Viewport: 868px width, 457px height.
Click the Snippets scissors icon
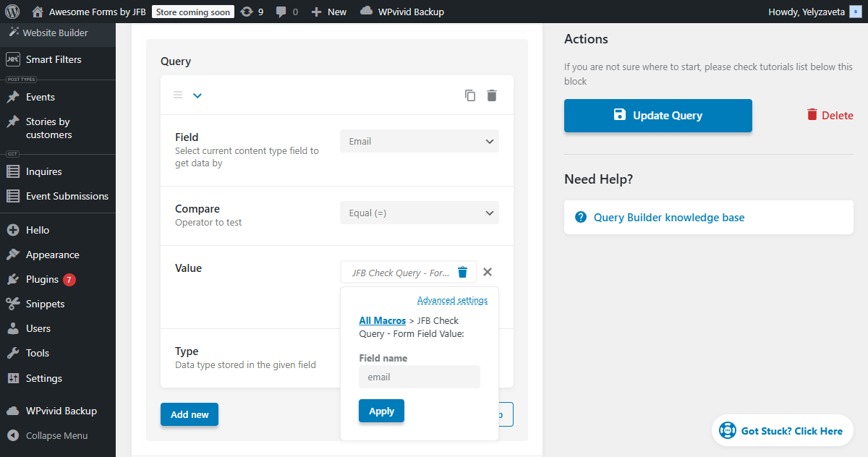pos(13,304)
